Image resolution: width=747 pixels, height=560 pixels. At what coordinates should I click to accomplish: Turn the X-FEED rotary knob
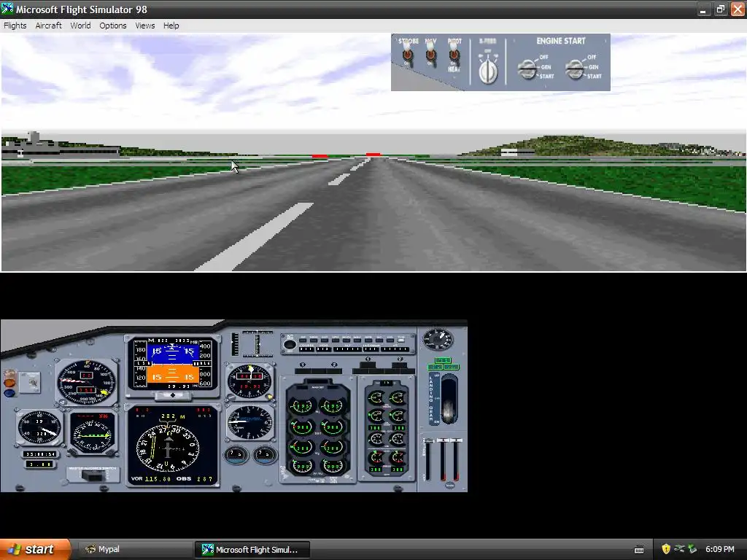pos(487,71)
